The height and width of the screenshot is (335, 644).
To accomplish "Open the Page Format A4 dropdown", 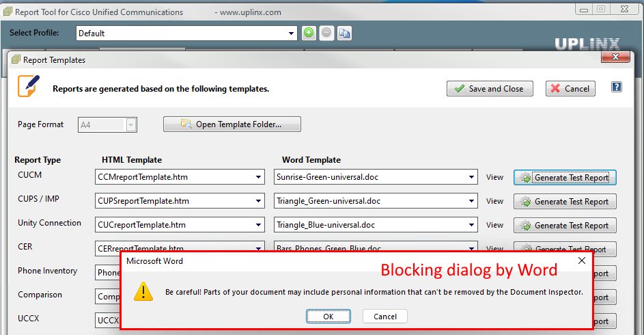I will coord(131,125).
